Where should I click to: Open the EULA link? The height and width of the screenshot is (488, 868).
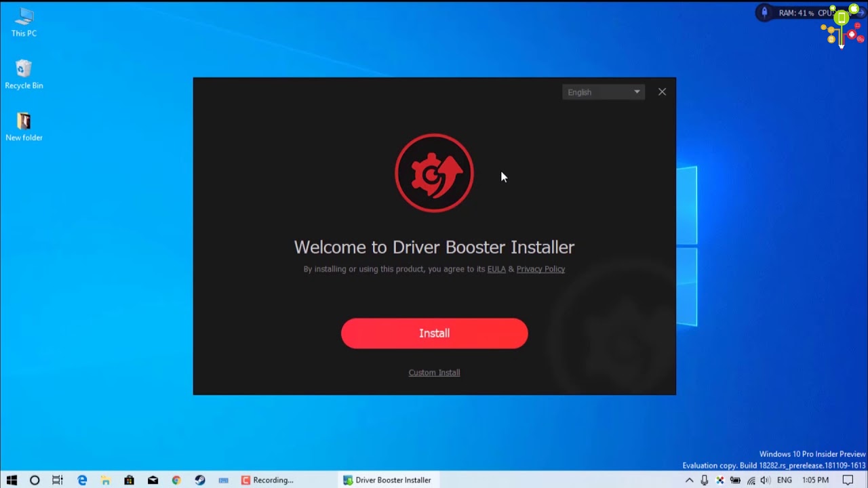click(x=496, y=269)
